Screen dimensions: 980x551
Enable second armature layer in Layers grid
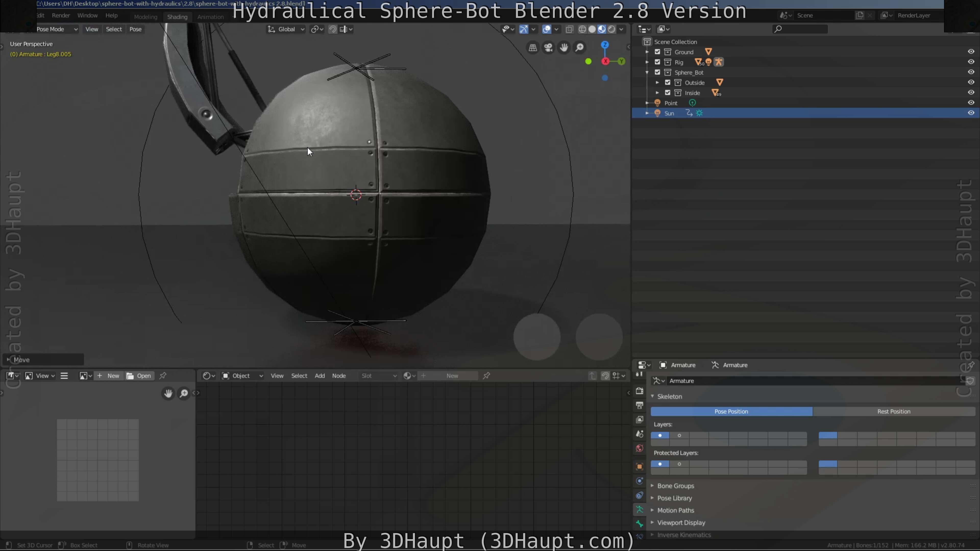coord(679,435)
